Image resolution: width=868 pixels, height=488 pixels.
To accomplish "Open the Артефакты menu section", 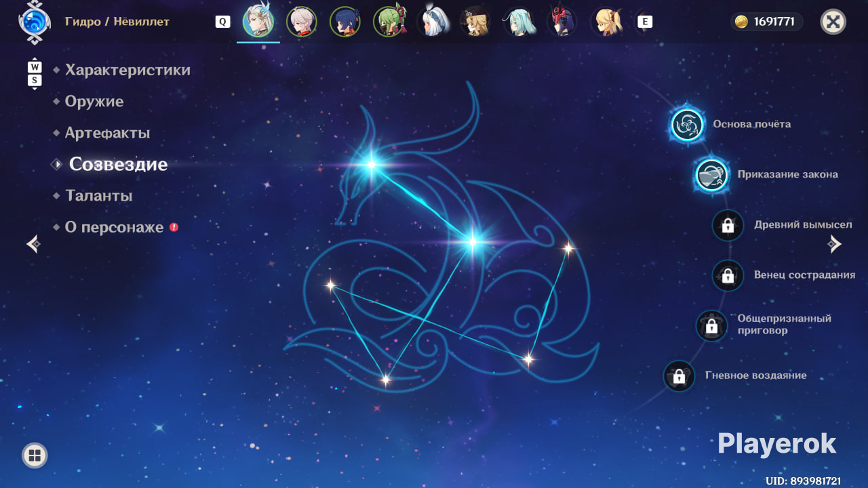I will click(107, 133).
